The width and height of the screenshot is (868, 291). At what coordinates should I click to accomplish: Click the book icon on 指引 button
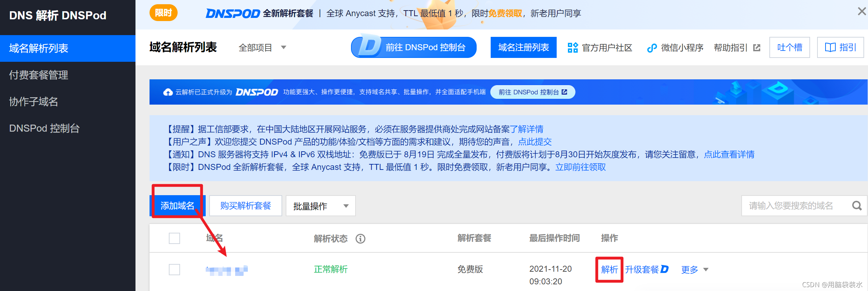tap(830, 47)
